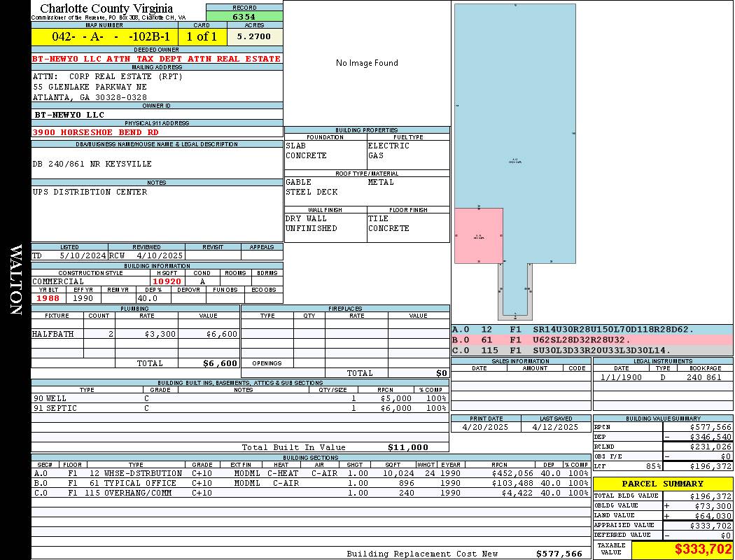Click the vertical WALTON sidebar label
This screenshot has height=560, width=735.
(15, 280)
